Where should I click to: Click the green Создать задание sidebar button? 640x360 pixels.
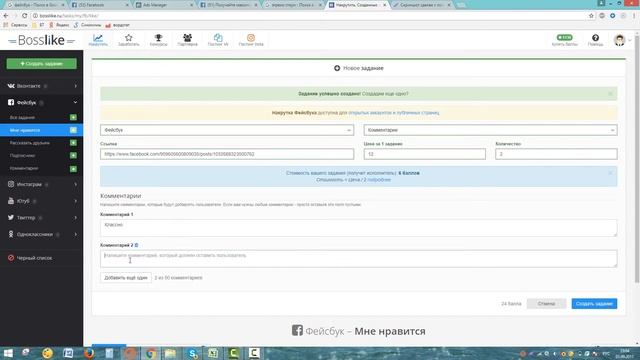41,64
